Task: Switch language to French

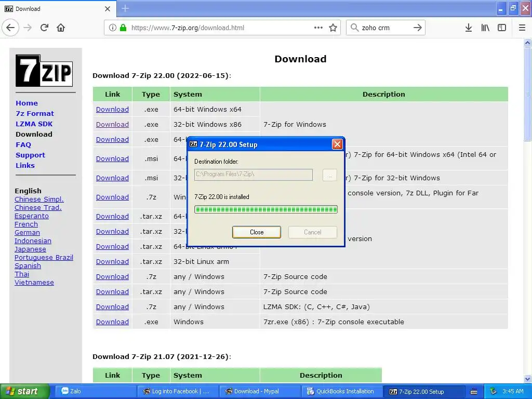Action: tap(26, 224)
